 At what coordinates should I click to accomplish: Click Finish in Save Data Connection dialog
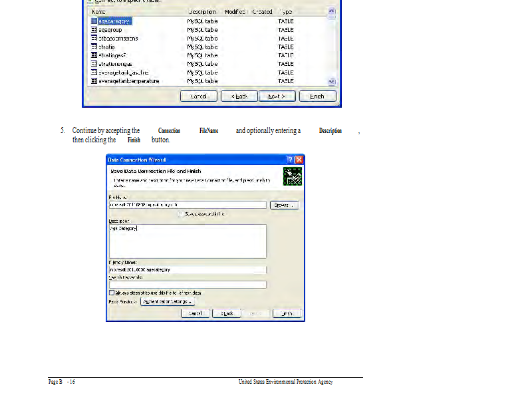pyautogui.click(x=287, y=313)
